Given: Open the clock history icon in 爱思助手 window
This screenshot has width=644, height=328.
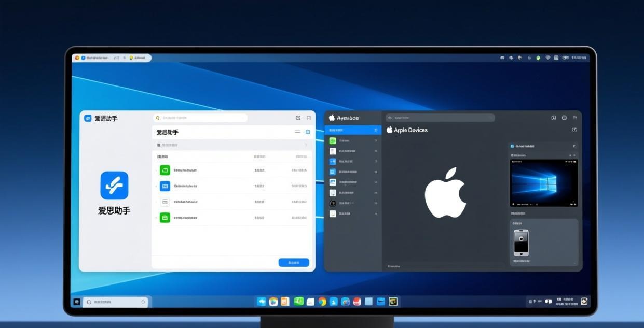Looking at the screenshot, I should tap(298, 118).
